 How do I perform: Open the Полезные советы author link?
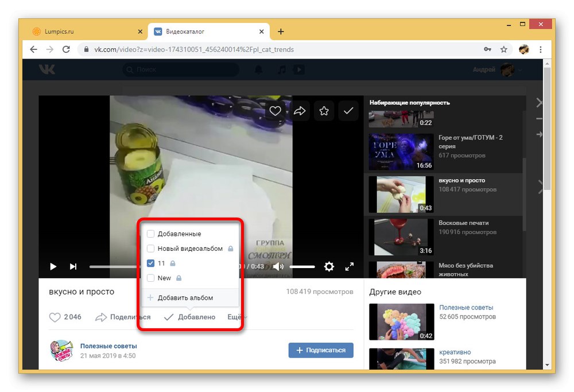pos(108,346)
